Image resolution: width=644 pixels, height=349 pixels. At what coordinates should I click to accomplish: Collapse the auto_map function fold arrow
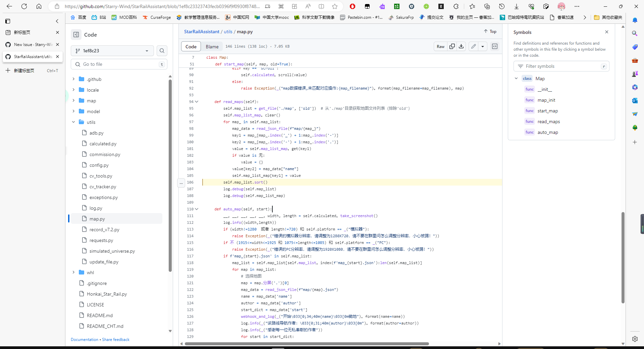pyautogui.click(x=196, y=209)
